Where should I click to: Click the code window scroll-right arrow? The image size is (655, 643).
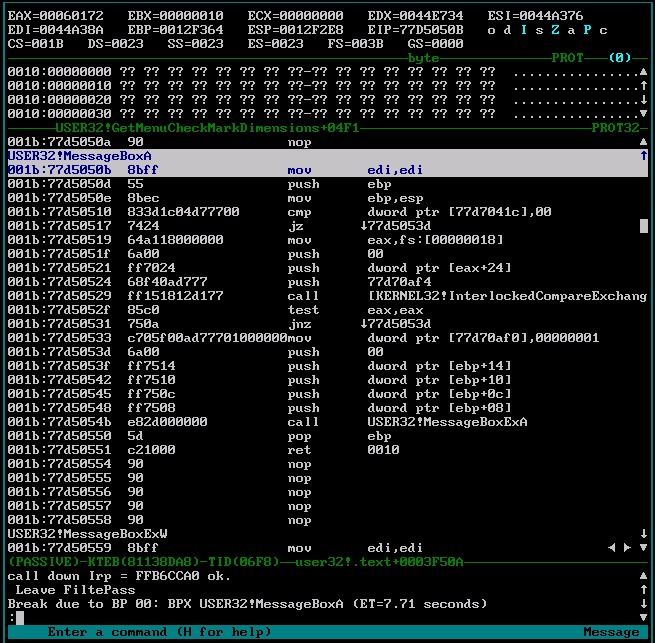pos(627,548)
